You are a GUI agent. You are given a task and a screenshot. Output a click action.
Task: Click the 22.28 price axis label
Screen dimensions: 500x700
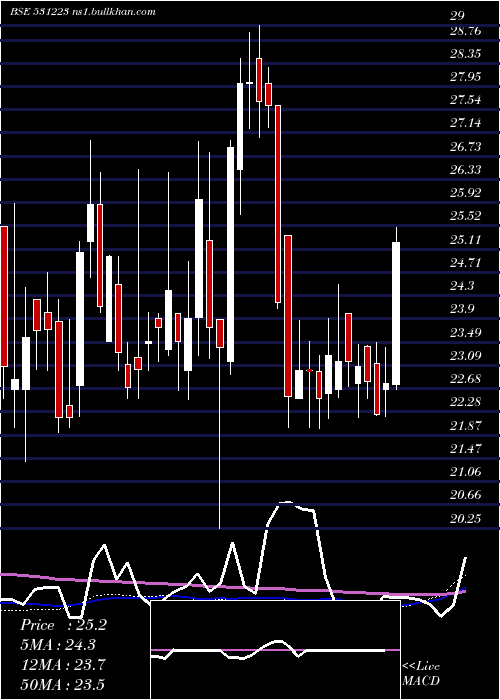tap(465, 402)
